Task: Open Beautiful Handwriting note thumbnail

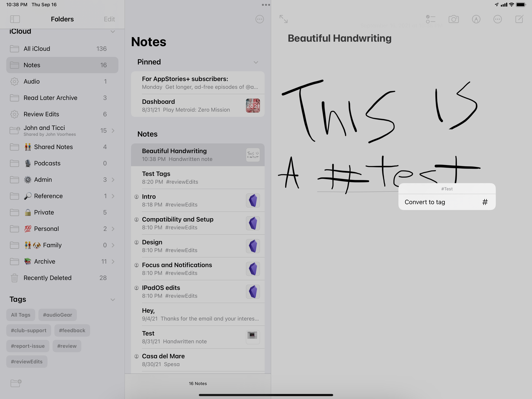Action: coord(253,155)
